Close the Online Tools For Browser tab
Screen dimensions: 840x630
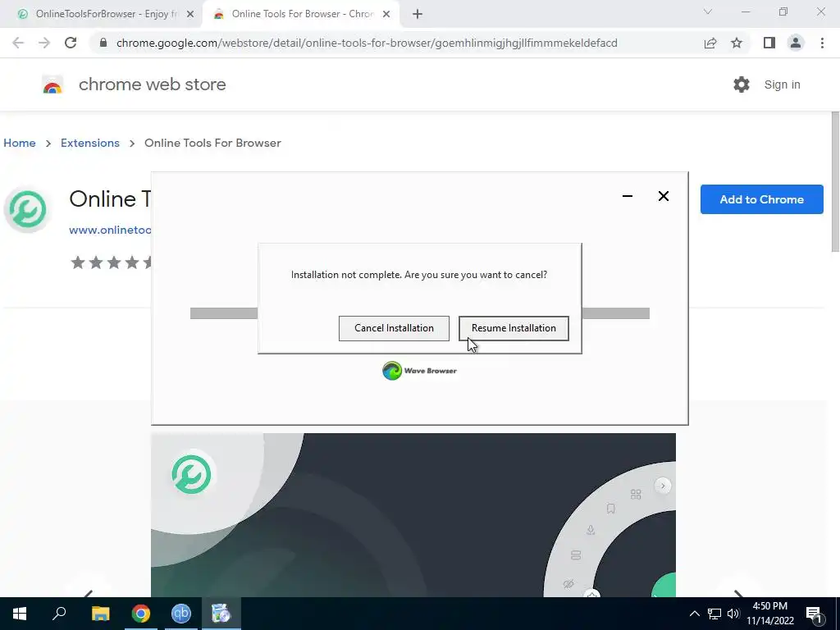click(x=386, y=15)
